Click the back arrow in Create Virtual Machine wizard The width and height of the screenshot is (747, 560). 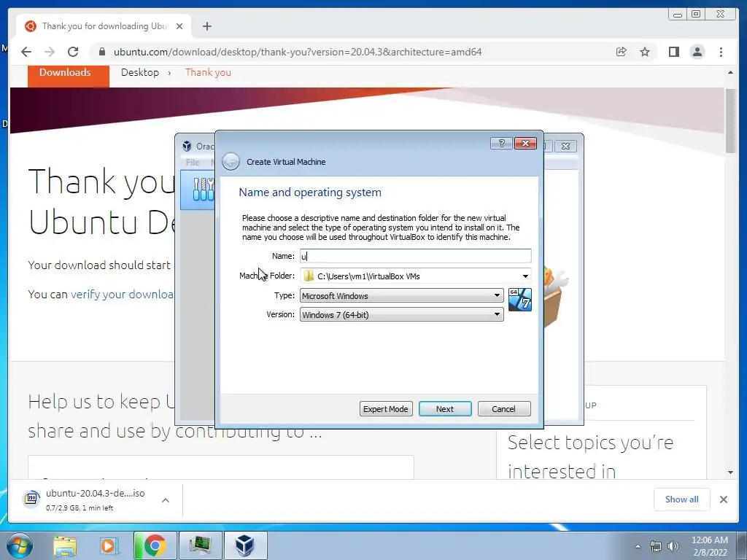tap(231, 161)
